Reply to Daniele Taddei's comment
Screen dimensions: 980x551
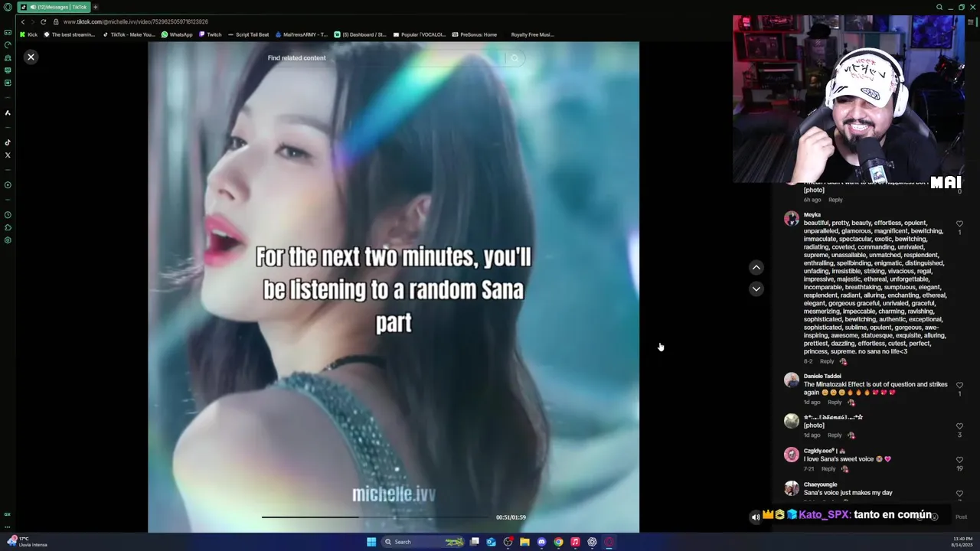(835, 403)
